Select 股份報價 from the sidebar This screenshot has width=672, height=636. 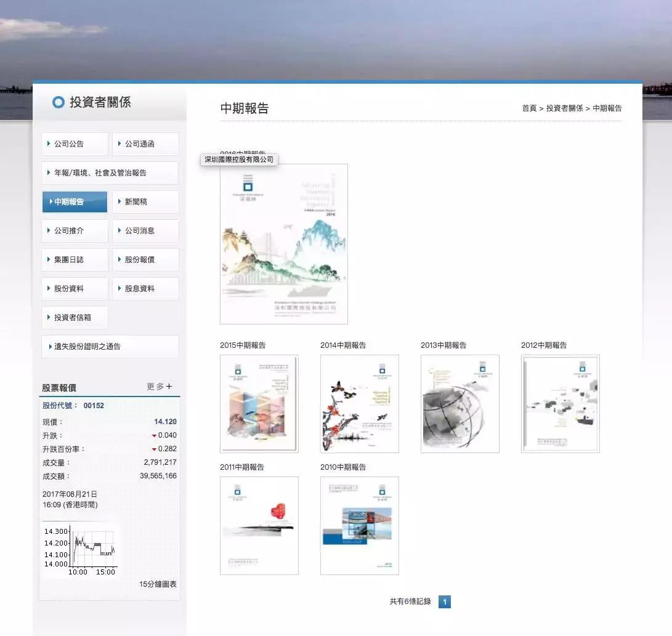click(x=145, y=260)
